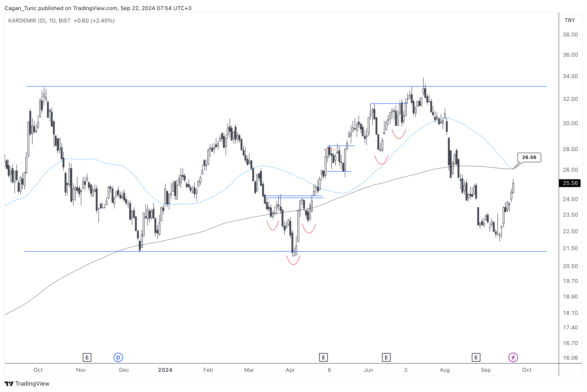Click the +0.60 (+2.40%) change value
This screenshot has width=587, height=392.
[x=94, y=20]
